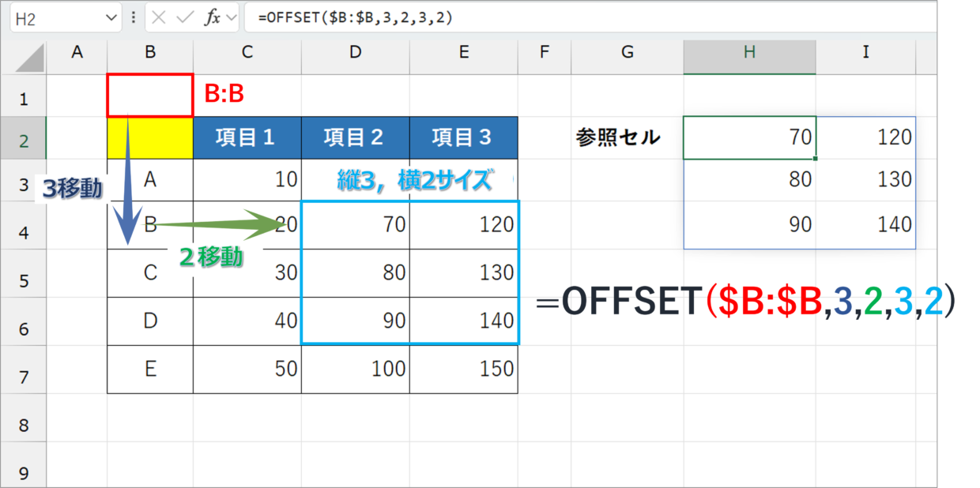Click the Cancel (X) formula button
The width and height of the screenshot is (980, 488).
[x=159, y=17]
